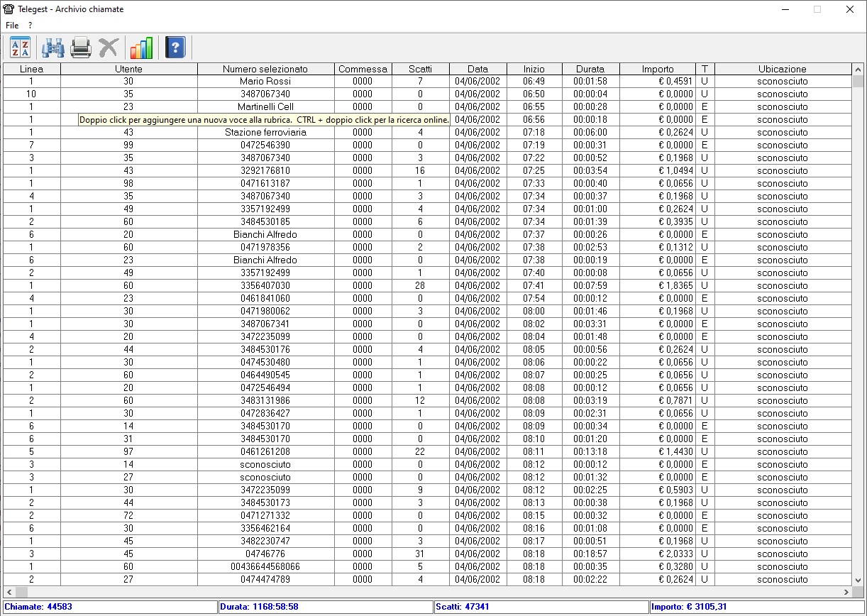The width and height of the screenshot is (867, 616).
Task: Print the call archive with printer icon
Action: (x=81, y=48)
